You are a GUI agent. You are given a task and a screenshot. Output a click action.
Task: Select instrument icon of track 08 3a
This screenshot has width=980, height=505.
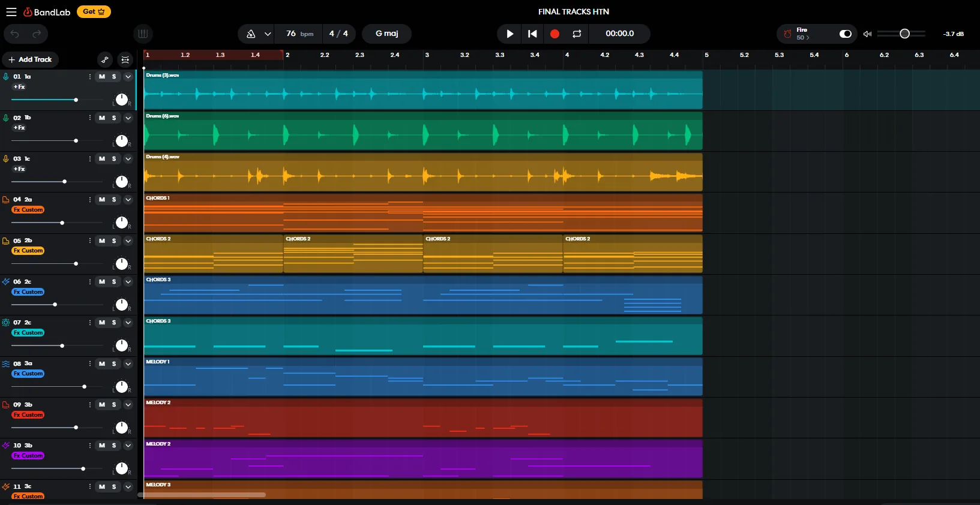tap(6, 364)
